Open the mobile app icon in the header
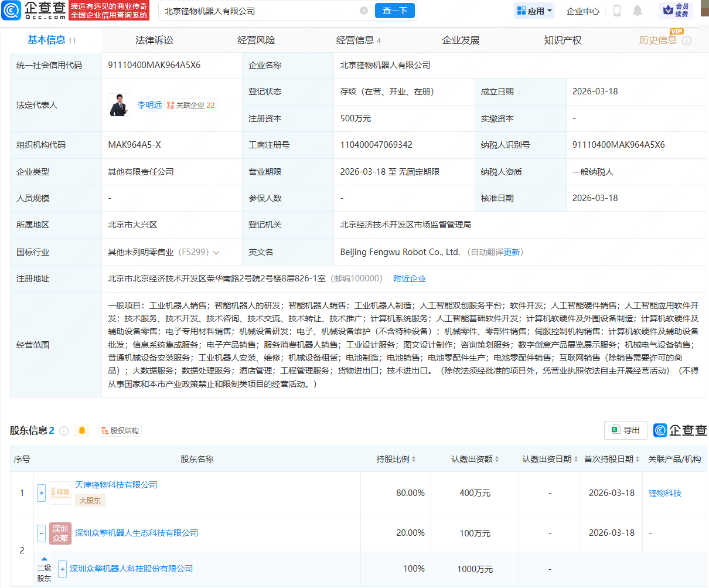The image size is (709, 588). (617, 10)
